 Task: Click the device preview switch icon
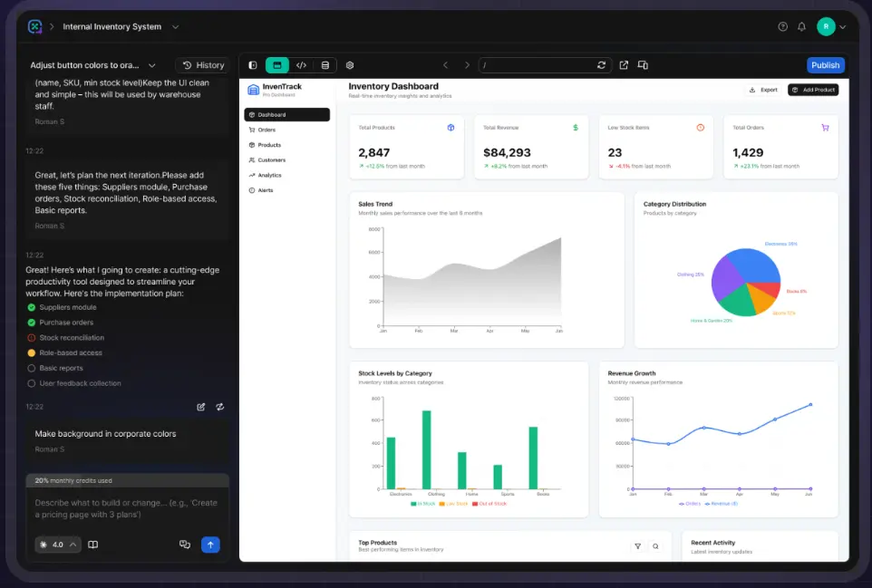(643, 65)
